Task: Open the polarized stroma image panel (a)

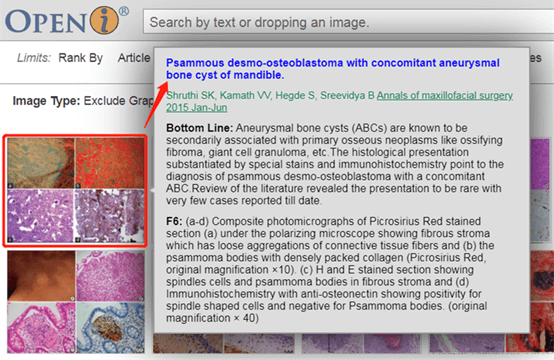Action: pos(41,163)
